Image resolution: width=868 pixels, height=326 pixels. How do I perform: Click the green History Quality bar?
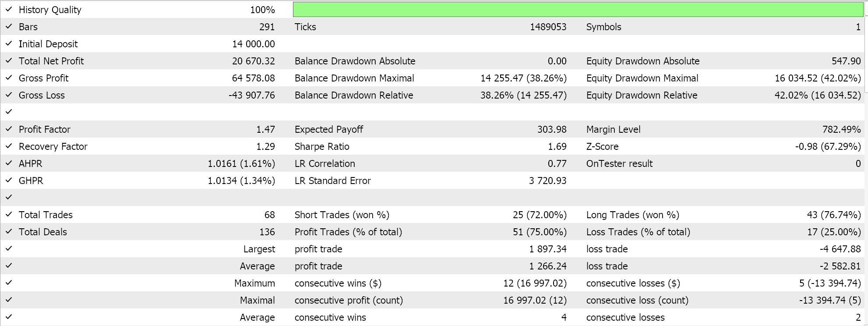pyautogui.click(x=578, y=9)
